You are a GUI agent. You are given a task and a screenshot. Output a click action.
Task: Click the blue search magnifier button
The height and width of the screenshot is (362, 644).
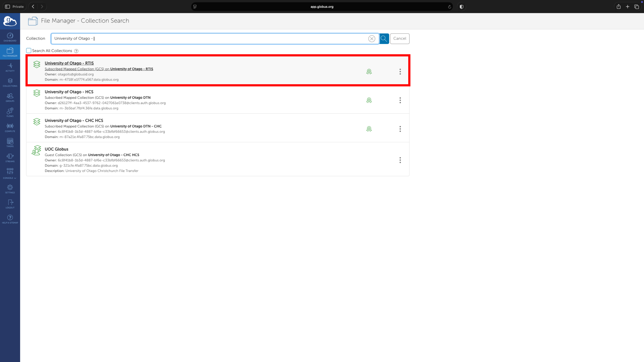[x=384, y=39]
